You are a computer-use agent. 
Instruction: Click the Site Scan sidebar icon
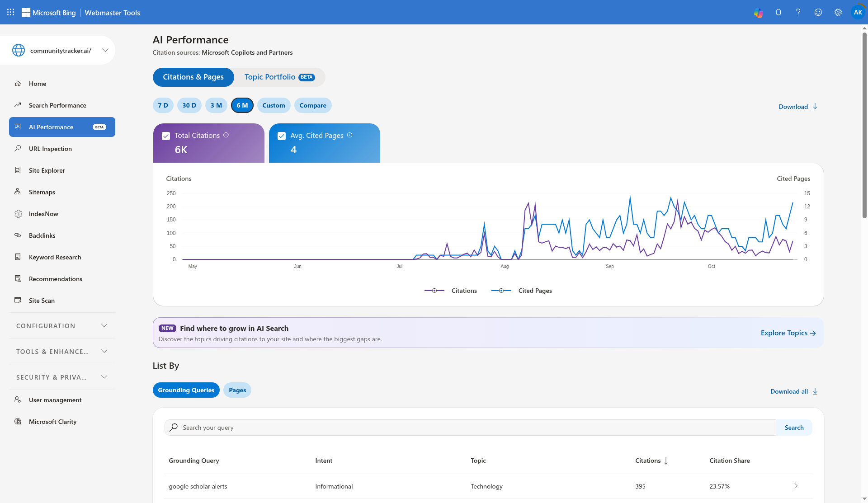tap(18, 301)
